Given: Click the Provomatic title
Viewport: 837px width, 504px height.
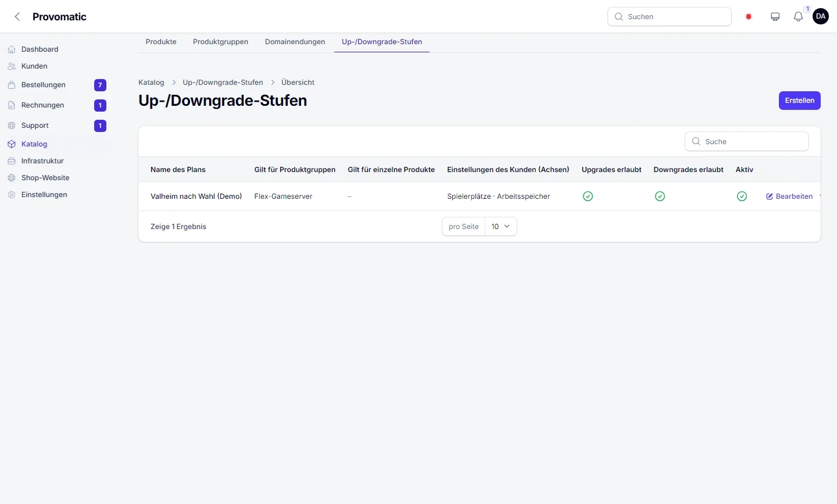Looking at the screenshot, I should (59, 17).
